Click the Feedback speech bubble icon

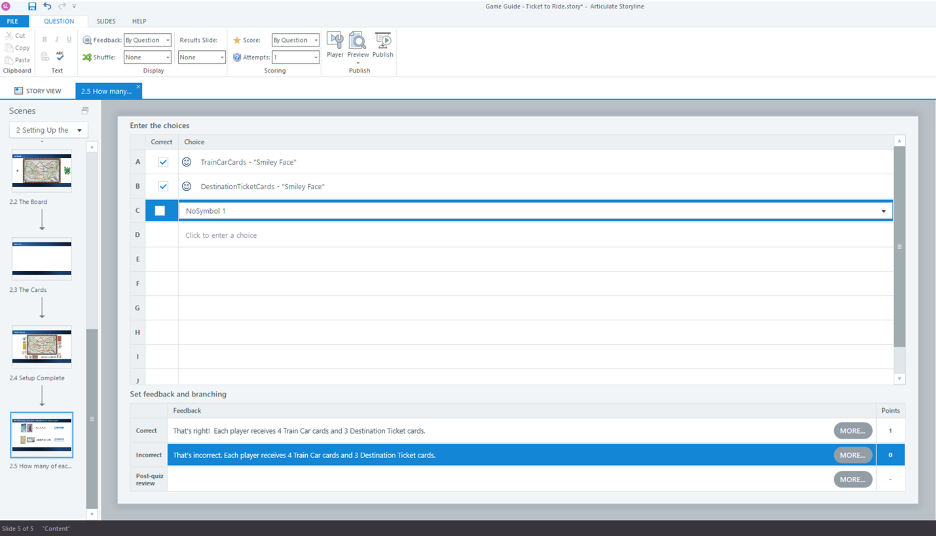[87, 40]
